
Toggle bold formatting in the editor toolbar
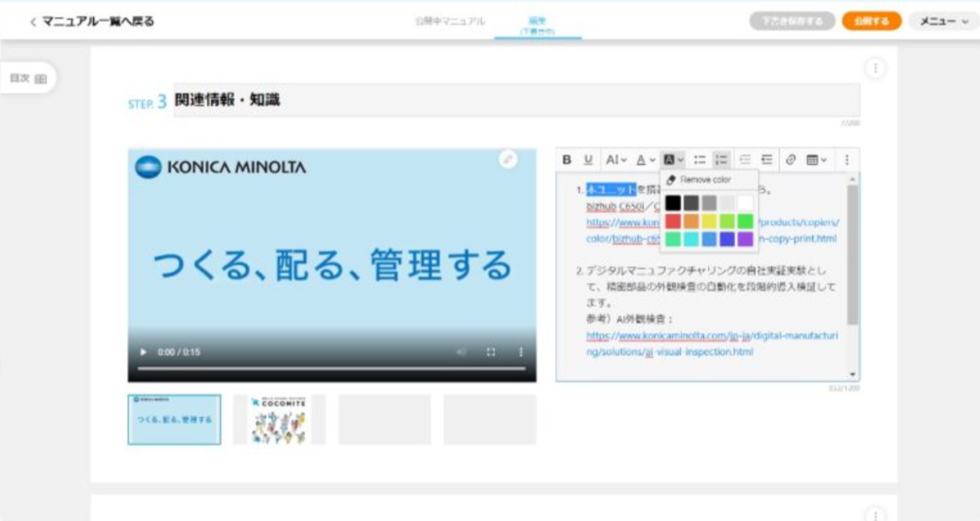[x=567, y=160]
